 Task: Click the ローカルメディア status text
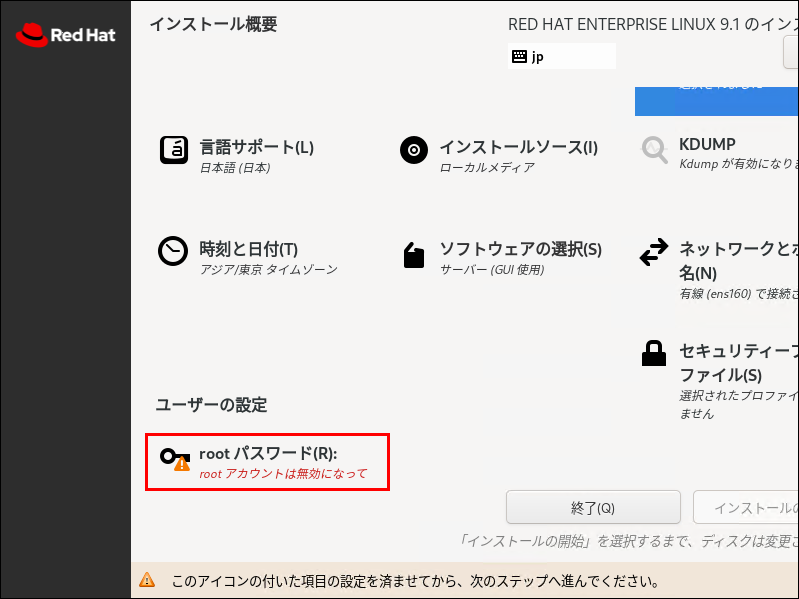click(x=487, y=168)
